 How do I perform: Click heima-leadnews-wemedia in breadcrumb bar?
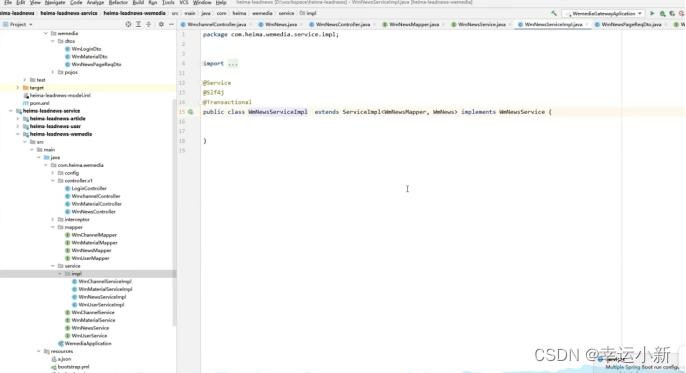click(x=134, y=14)
